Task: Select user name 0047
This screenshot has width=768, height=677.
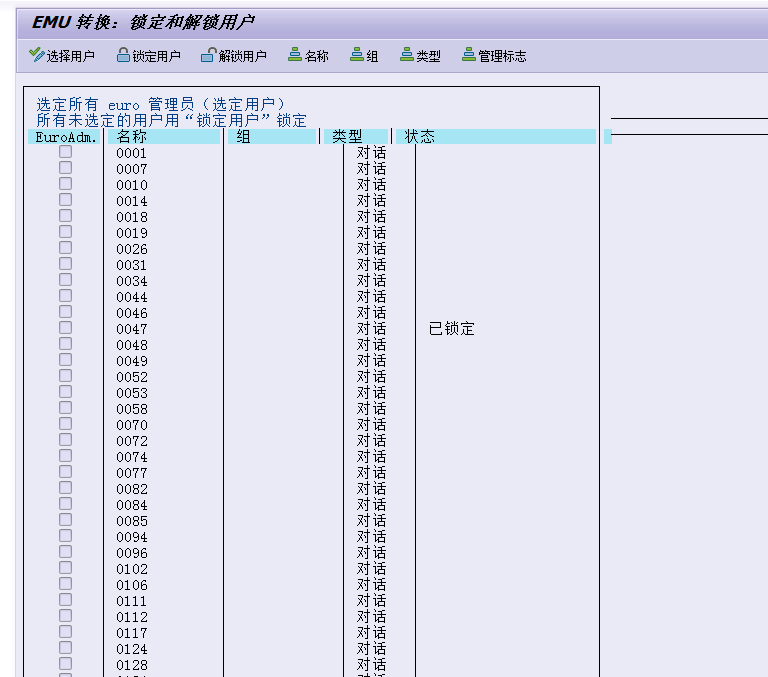Action: pyautogui.click(x=132, y=329)
